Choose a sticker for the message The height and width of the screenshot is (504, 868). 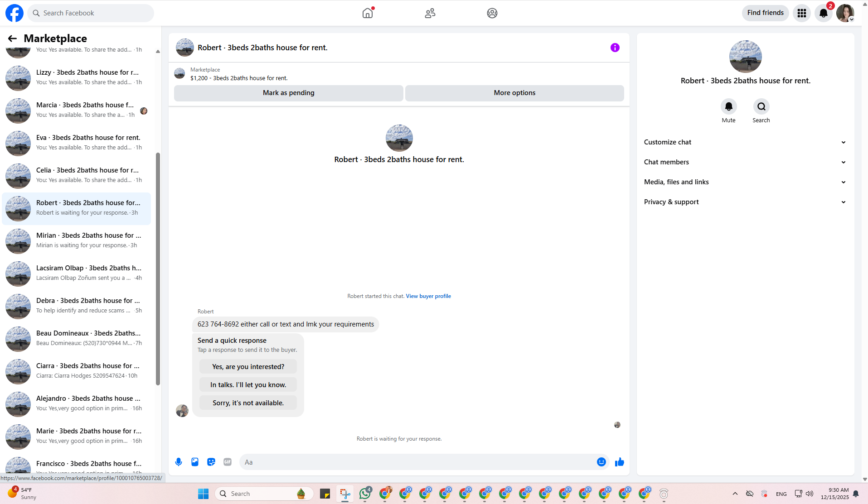211,462
